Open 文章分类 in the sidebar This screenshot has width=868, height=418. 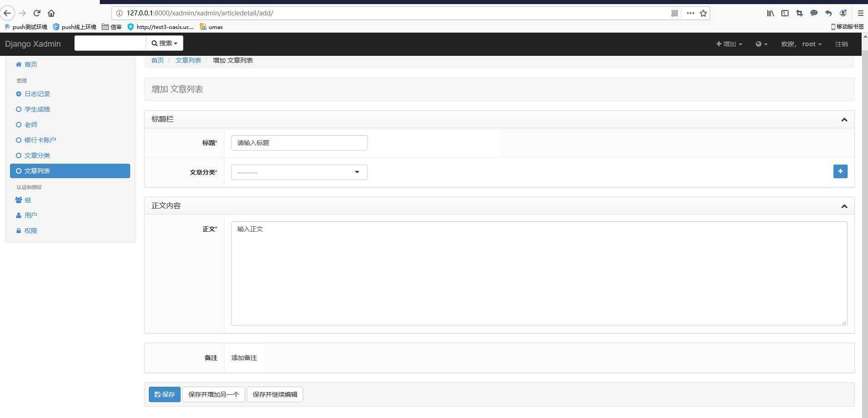pos(70,156)
